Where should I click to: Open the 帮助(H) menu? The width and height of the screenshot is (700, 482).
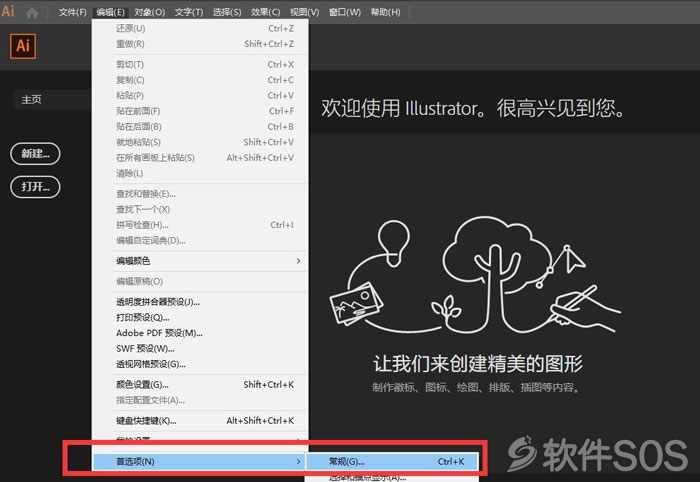pyautogui.click(x=385, y=12)
